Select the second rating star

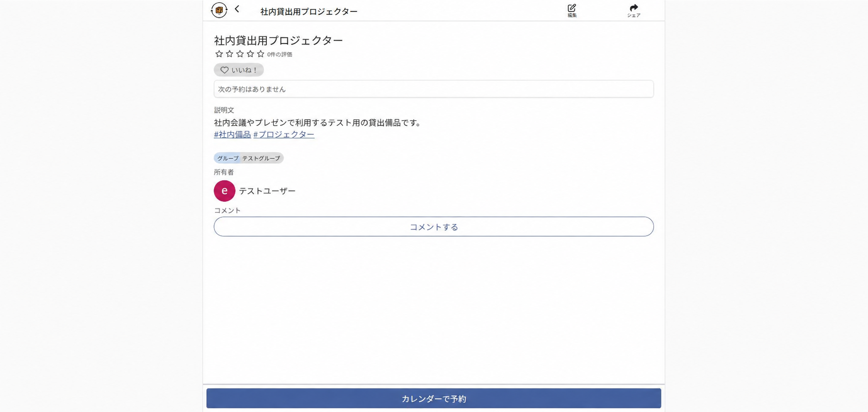click(x=229, y=54)
